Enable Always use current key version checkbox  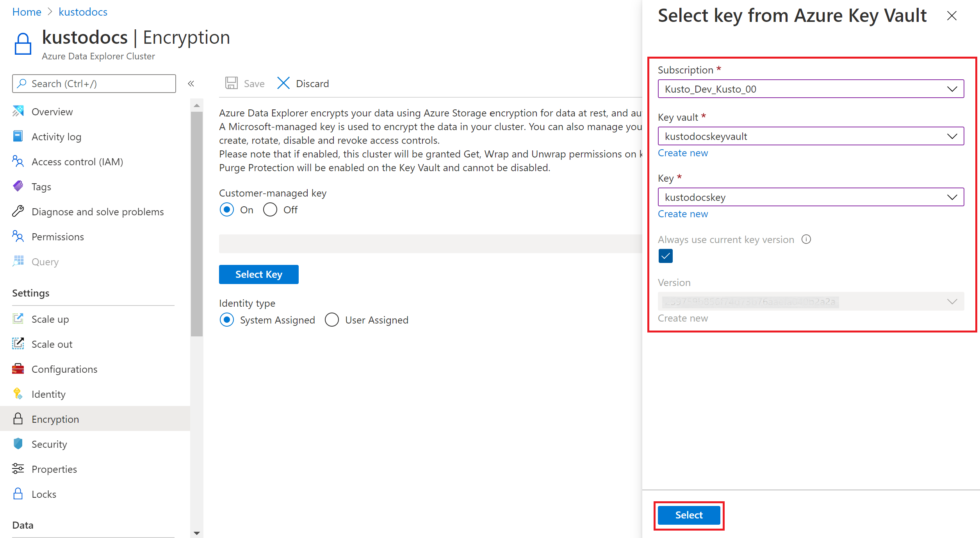coord(665,256)
